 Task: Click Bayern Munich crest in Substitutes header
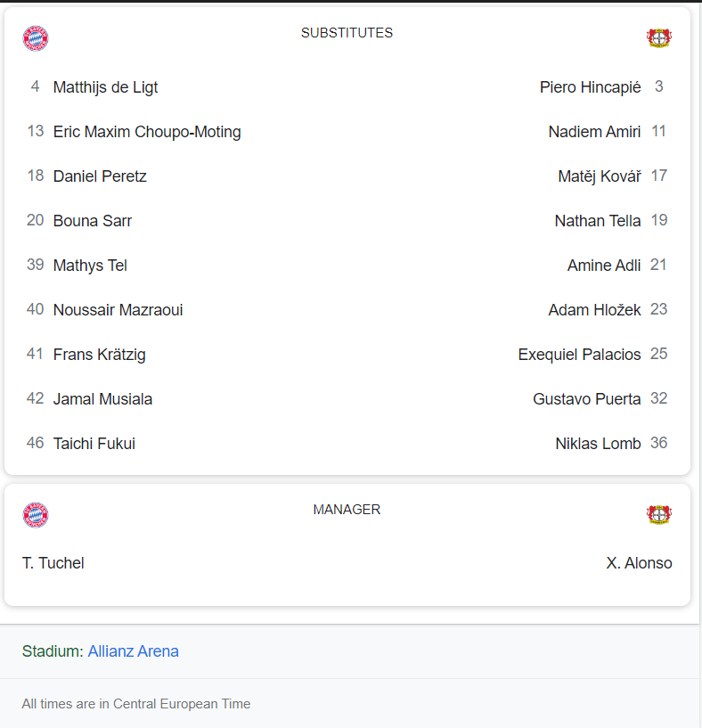click(36, 38)
